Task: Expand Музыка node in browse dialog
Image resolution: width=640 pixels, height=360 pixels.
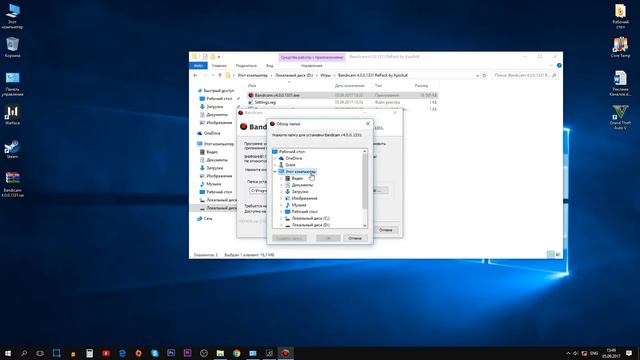Action: [281, 205]
